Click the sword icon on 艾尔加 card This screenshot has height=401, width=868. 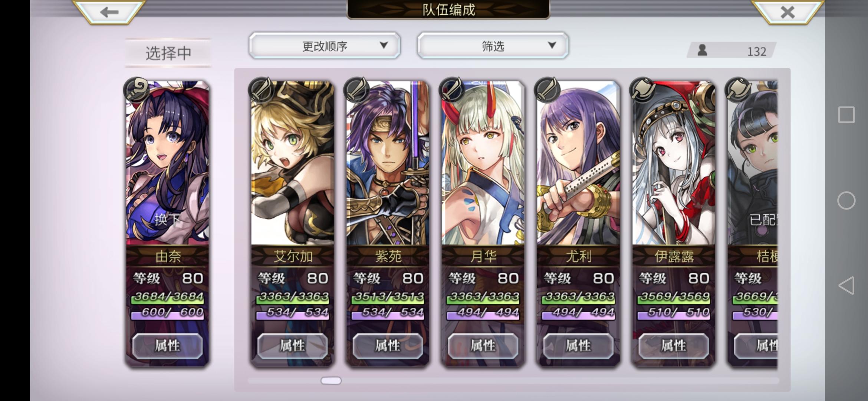pos(261,89)
